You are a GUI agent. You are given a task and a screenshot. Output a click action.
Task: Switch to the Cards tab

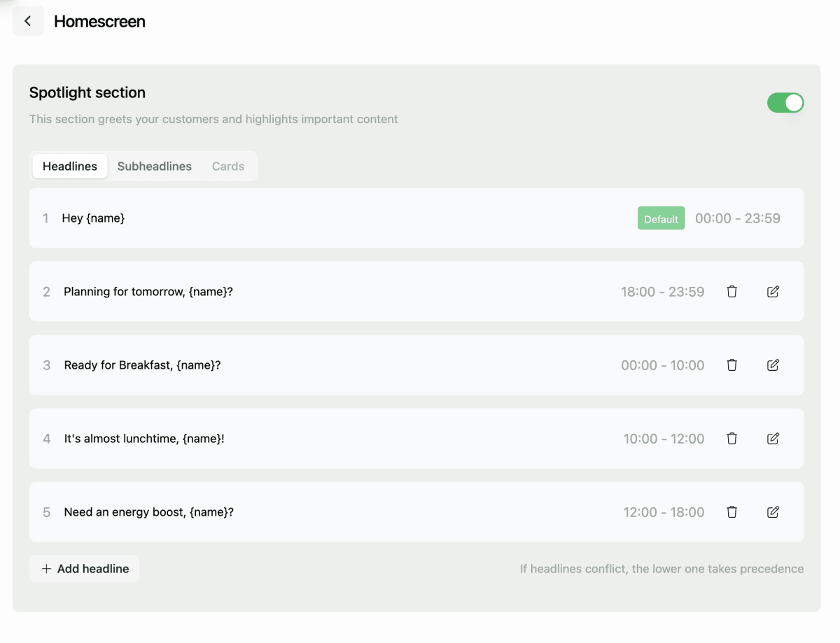tap(228, 167)
